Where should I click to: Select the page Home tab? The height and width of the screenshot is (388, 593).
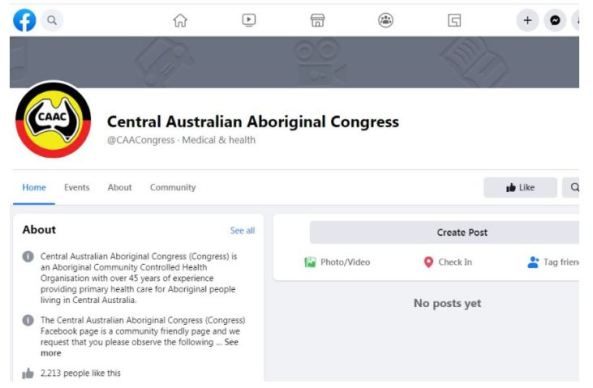click(x=34, y=188)
